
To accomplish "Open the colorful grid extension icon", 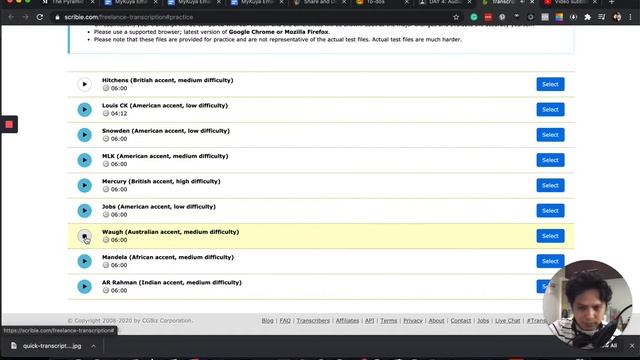I will [559, 17].
